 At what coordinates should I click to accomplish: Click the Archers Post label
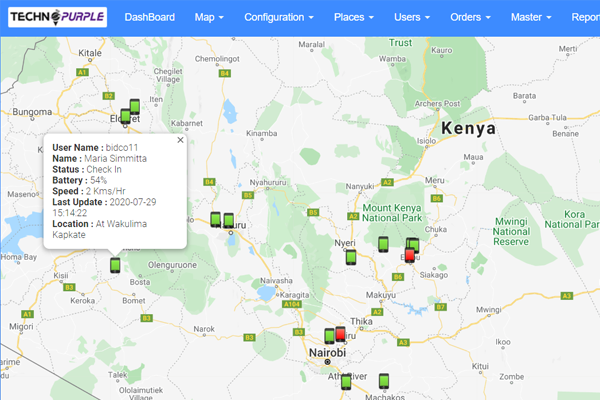[437, 103]
